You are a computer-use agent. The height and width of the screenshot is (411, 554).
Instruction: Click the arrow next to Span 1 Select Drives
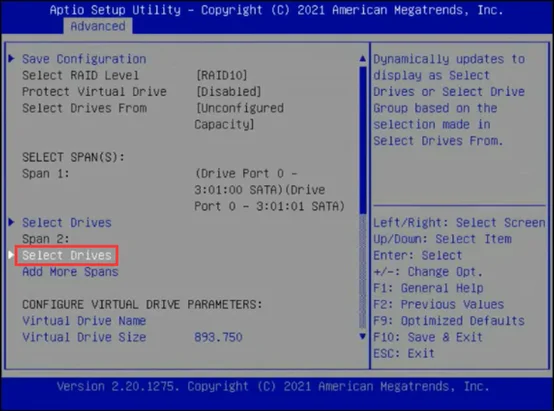click(x=12, y=222)
